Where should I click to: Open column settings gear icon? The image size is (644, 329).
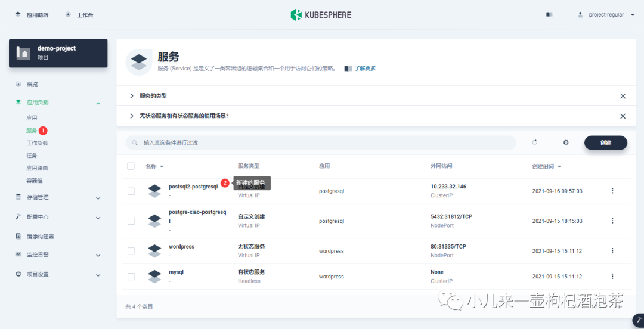[566, 142]
